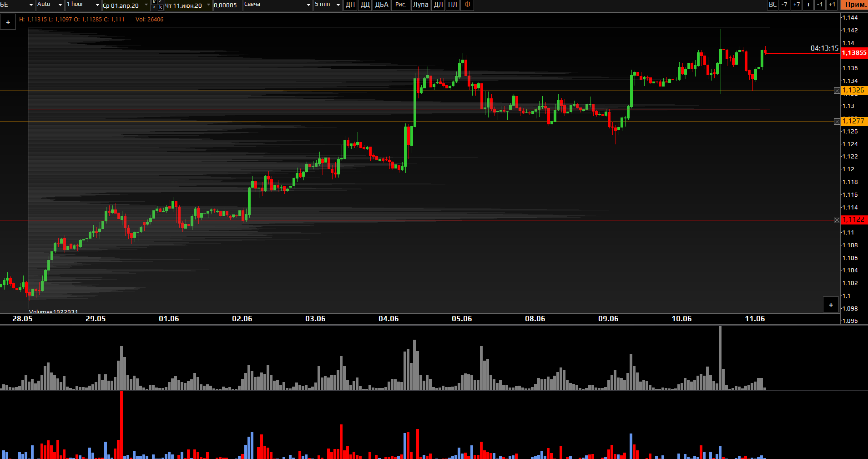
Task: Remove the 1,1277 horizontal level marker
Action: [x=837, y=122]
